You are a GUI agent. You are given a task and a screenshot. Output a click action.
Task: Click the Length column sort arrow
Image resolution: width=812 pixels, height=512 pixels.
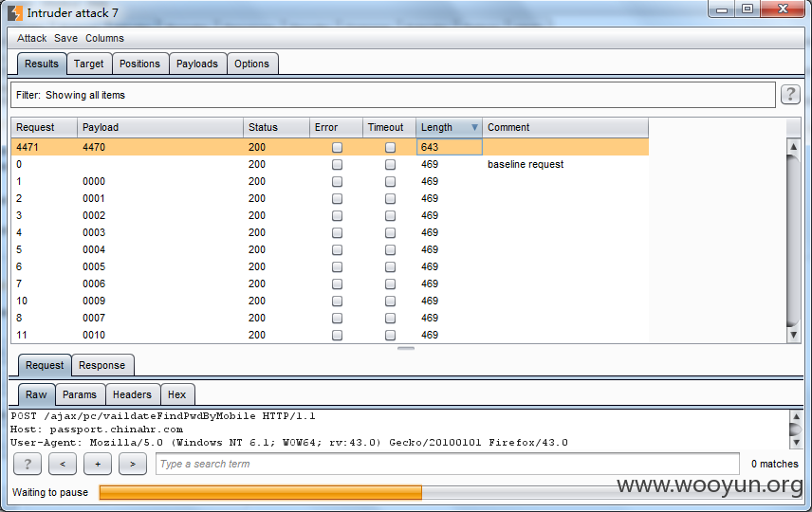point(474,127)
